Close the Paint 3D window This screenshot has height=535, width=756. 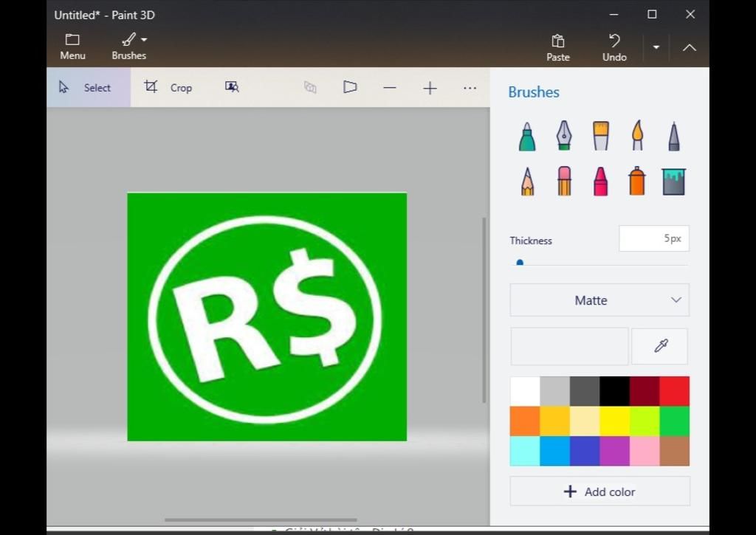point(690,15)
